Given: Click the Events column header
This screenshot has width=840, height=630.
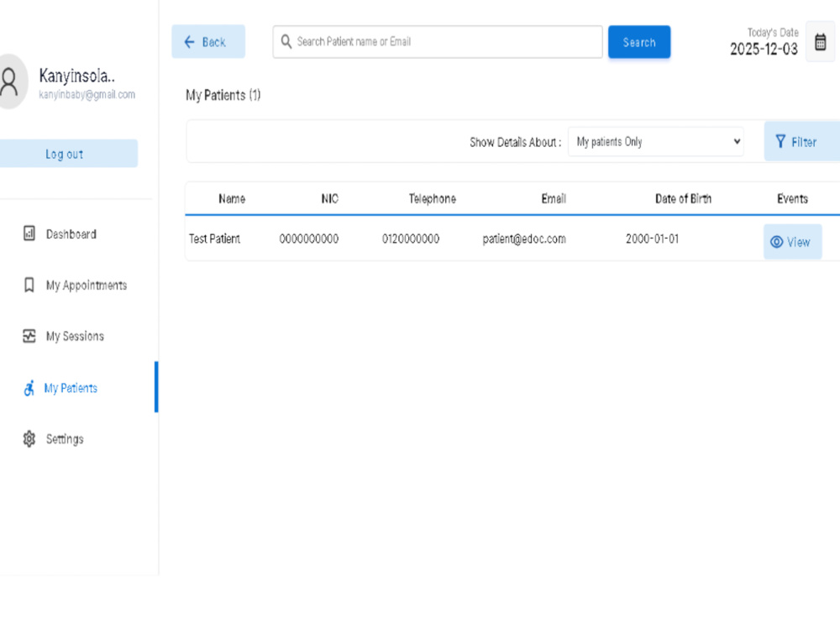Looking at the screenshot, I should pos(792,199).
